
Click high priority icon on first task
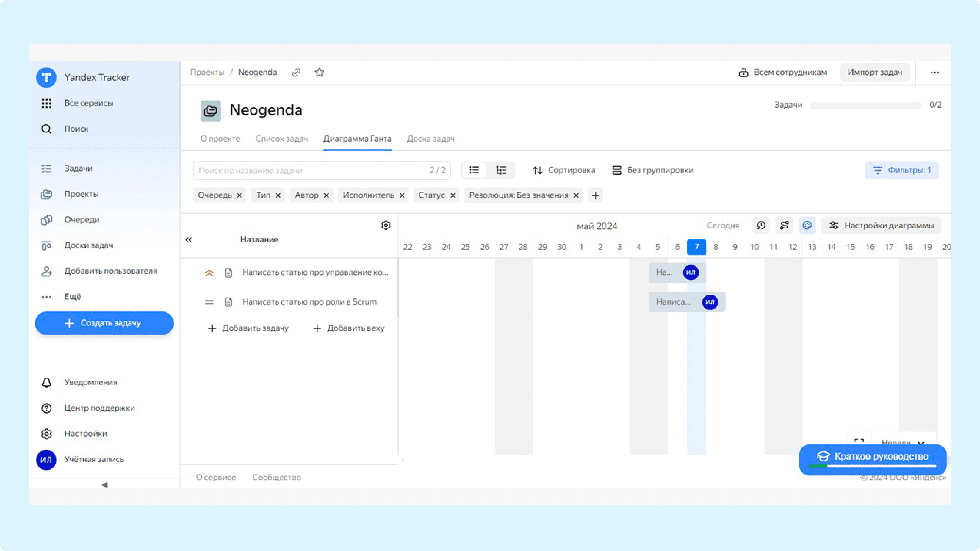click(x=209, y=273)
